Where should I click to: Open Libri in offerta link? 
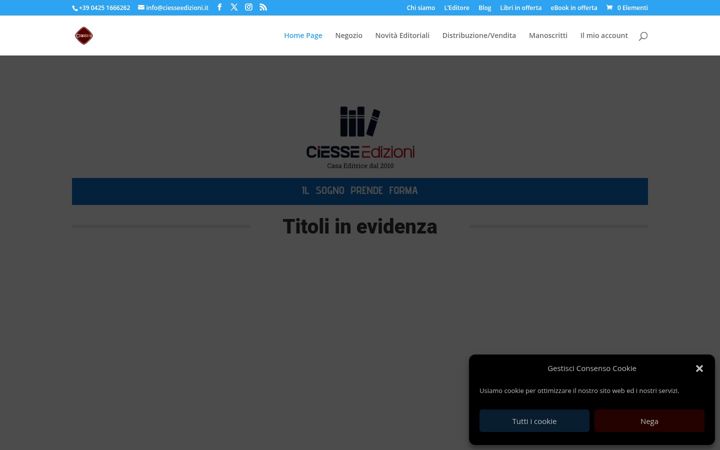point(521,8)
